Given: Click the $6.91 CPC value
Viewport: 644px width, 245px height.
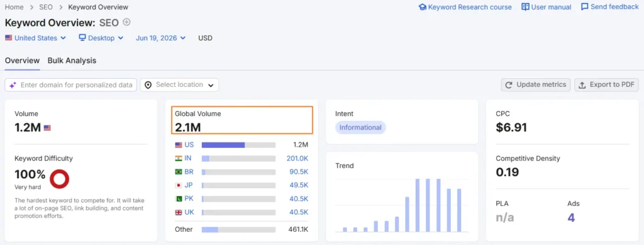Looking at the screenshot, I should click(x=511, y=127).
